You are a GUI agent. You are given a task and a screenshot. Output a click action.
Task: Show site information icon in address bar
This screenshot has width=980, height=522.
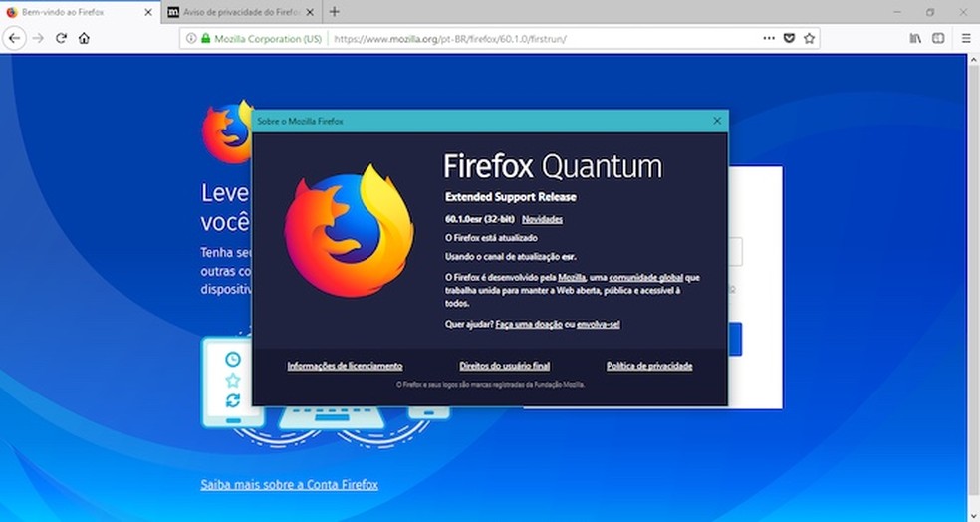(x=191, y=38)
